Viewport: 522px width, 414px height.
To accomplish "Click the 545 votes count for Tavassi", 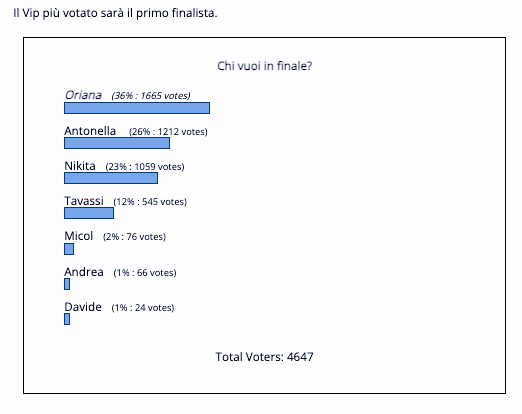I will [x=163, y=202].
